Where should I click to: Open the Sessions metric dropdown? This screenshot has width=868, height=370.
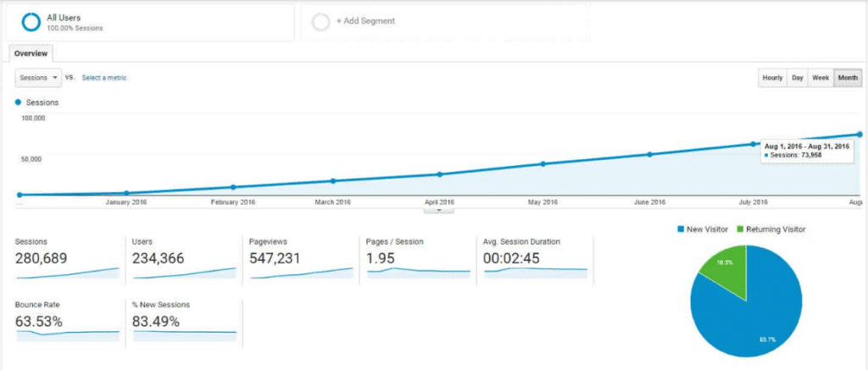pyautogui.click(x=38, y=78)
